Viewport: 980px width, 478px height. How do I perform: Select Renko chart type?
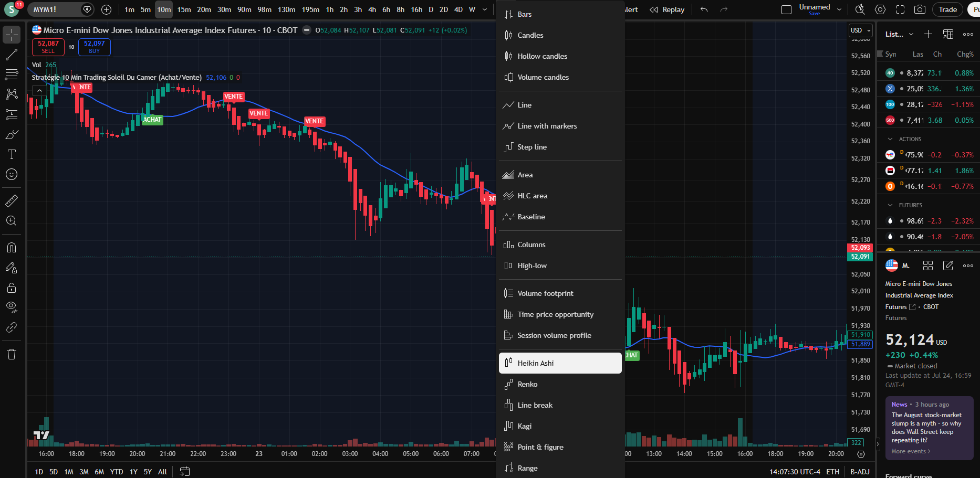560,384
